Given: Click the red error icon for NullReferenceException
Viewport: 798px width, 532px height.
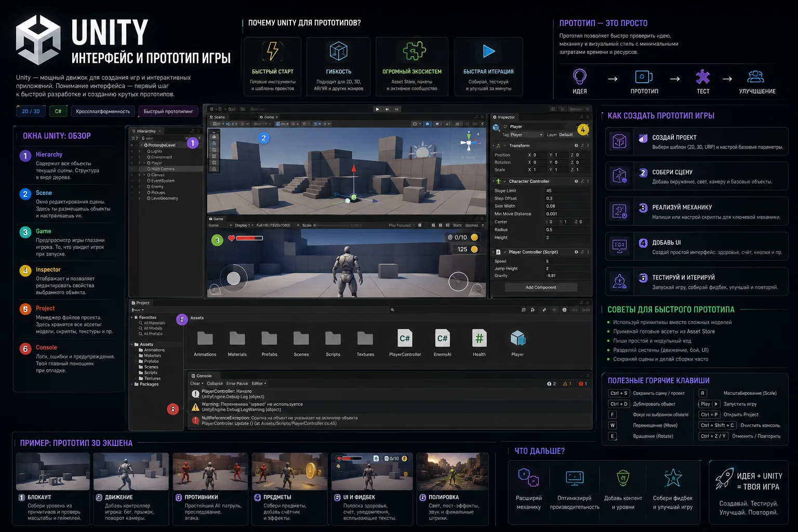Looking at the screenshot, I should coord(195,420).
